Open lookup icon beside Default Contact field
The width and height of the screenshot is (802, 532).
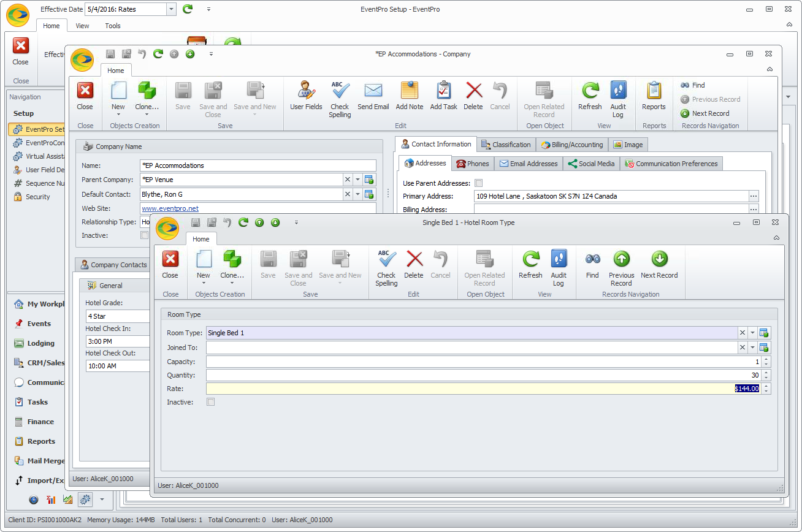click(369, 194)
